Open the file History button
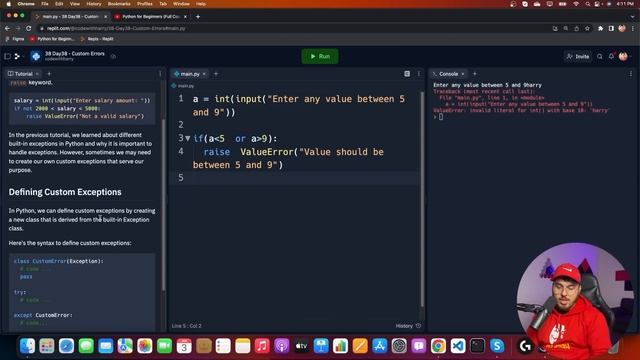Screen dimensions: 640x360 coord(408,326)
